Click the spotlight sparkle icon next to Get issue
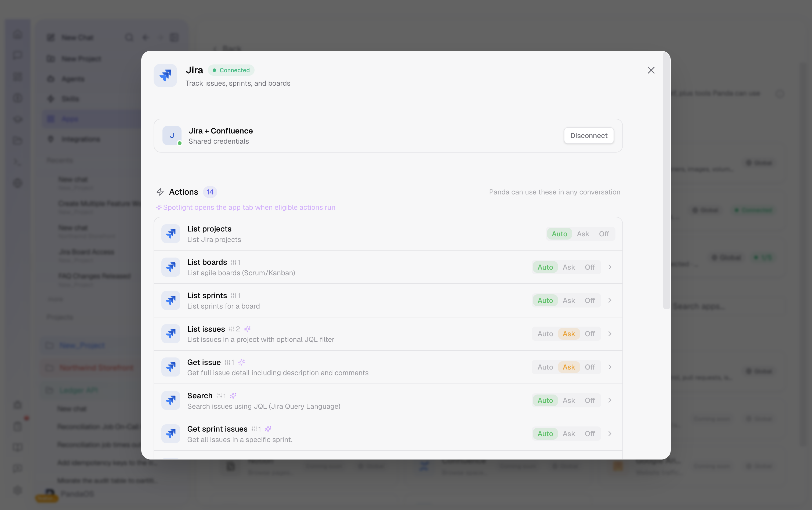The height and width of the screenshot is (510, 812). [241, 362]
